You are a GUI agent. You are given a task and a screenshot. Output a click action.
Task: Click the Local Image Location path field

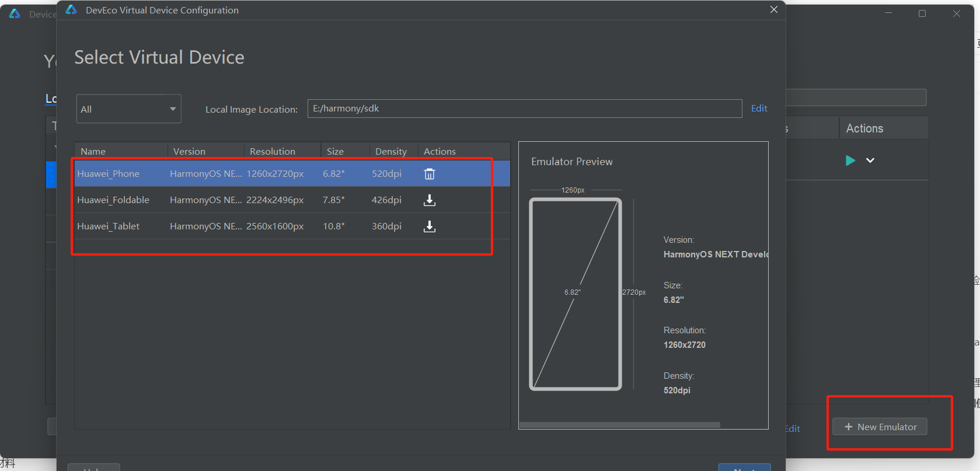[x=525, y=109]
